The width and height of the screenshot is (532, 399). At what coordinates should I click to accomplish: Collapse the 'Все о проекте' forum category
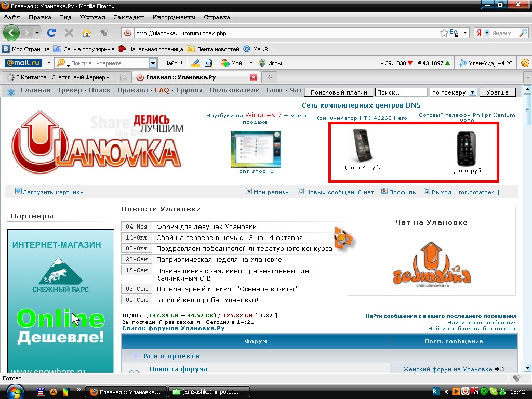coord(136,356)
